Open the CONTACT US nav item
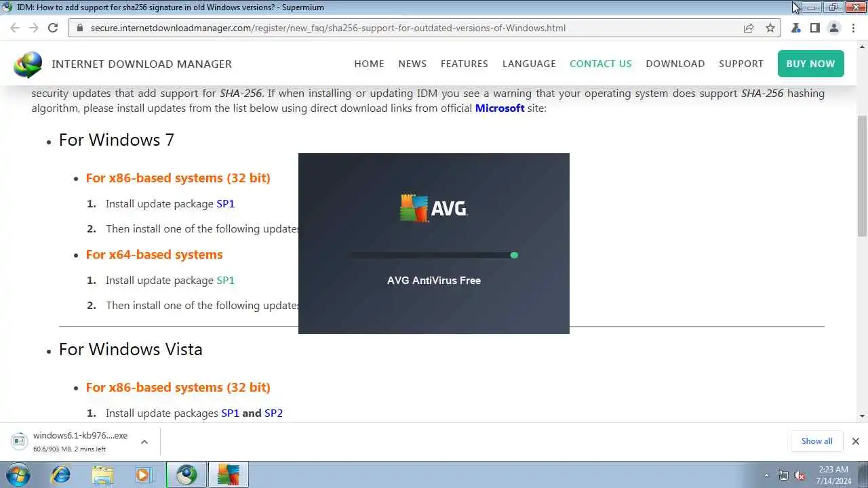Screen dimensions: 868x488 click(x=601, y=64)
